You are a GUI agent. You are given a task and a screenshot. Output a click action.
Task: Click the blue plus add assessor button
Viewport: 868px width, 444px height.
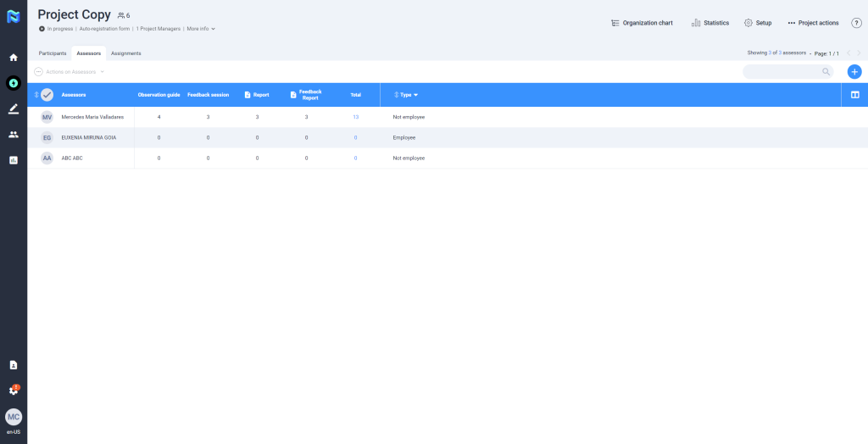854,72
